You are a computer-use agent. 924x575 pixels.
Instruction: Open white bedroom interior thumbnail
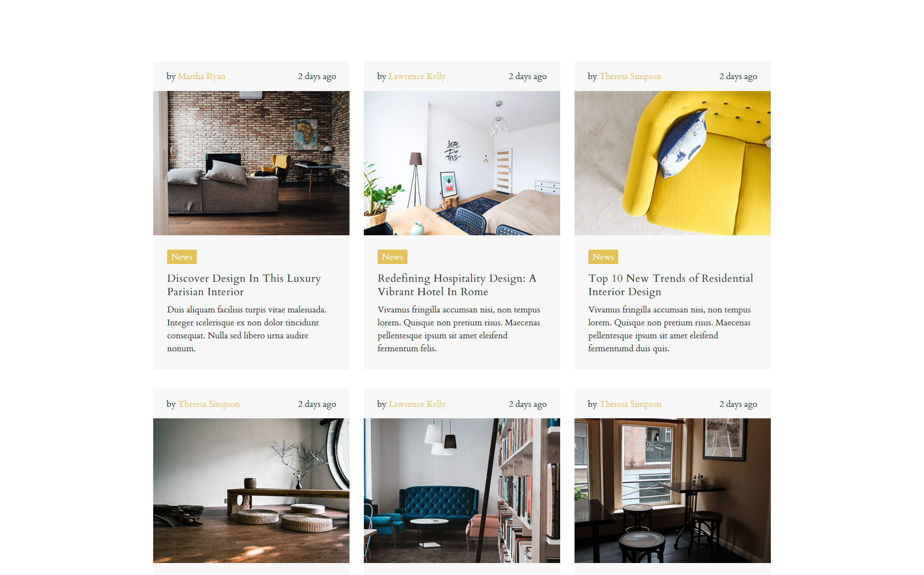(462, 163)
